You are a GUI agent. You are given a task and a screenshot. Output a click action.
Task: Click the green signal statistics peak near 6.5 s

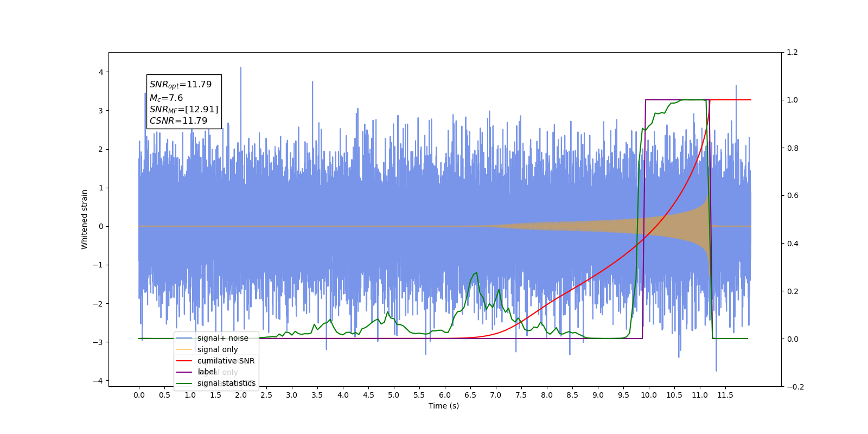[476, 273]
